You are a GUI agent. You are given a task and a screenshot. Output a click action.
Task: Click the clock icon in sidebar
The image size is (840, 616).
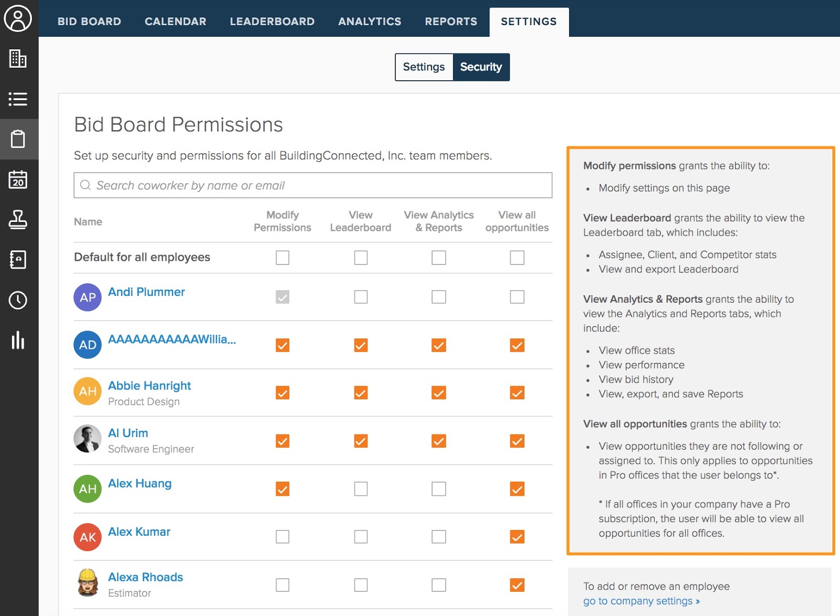[18, 300]
